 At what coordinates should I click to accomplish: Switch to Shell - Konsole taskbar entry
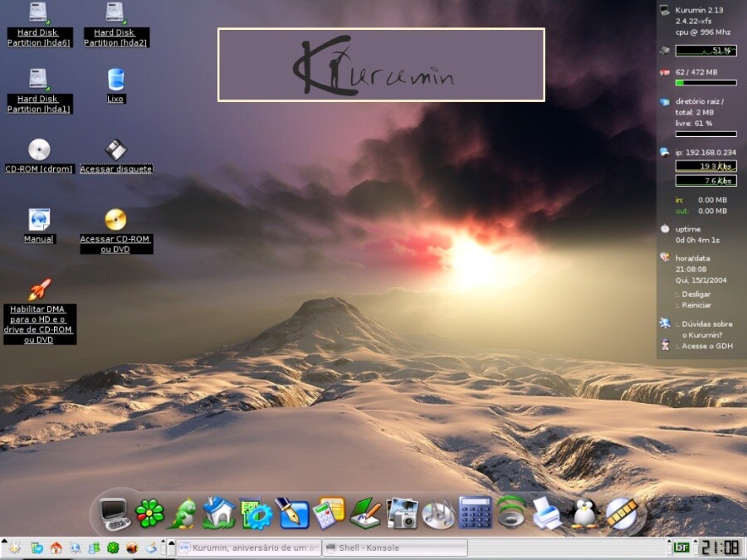(x=394, y=548)
